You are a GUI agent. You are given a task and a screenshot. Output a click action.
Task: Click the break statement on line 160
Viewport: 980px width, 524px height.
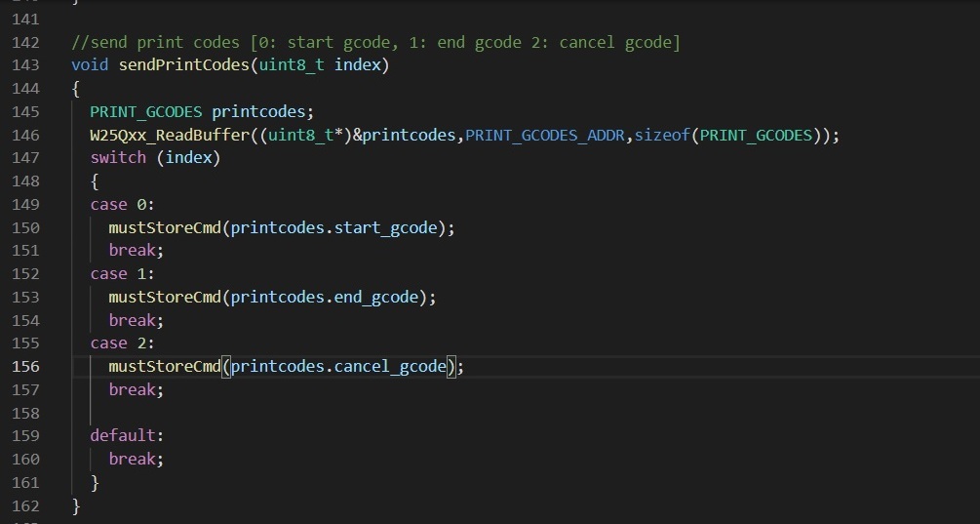137,459
